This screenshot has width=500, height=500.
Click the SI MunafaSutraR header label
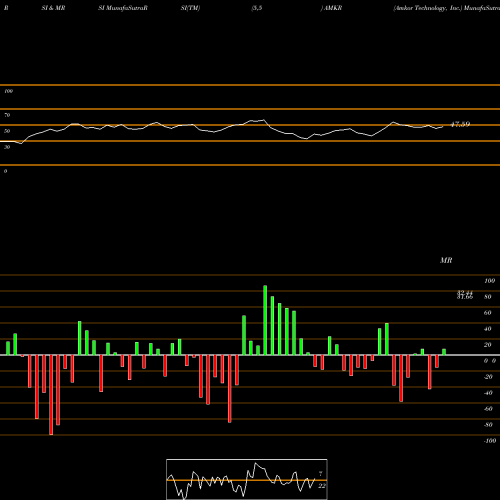point(123,8)
